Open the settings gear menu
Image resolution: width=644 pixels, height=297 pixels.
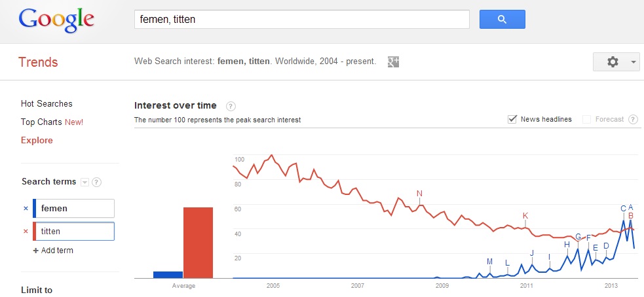pos(613,62)
